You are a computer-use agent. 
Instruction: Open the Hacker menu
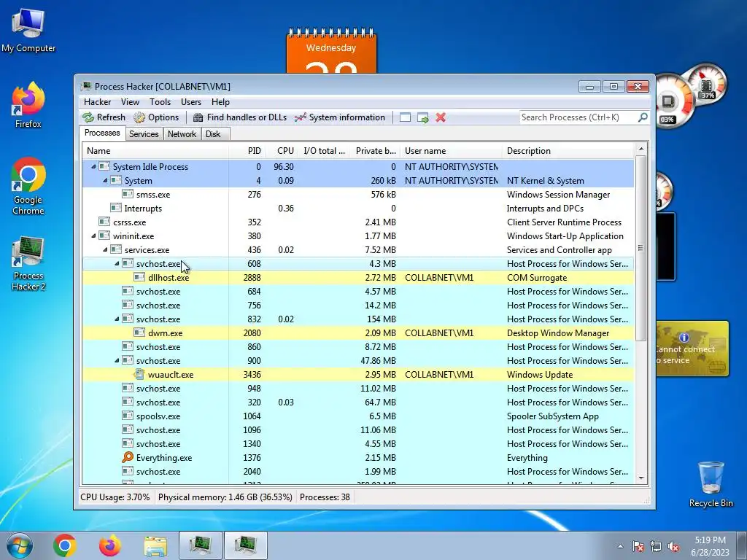tap(97, 102)
